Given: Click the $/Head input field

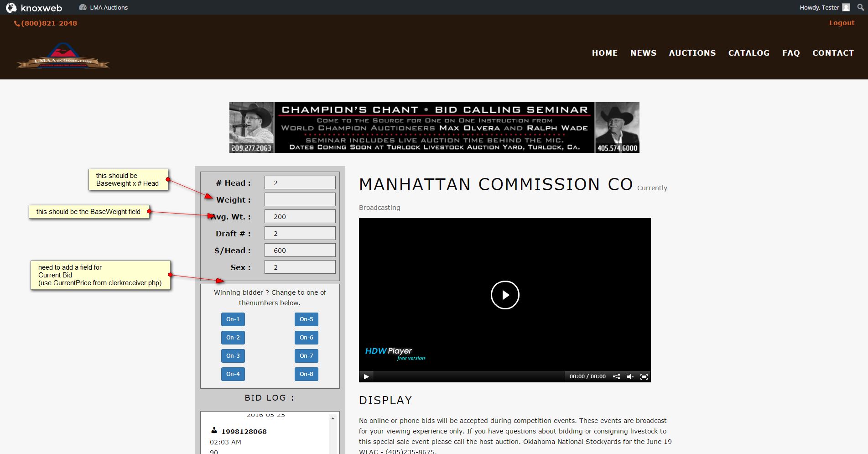Looking at the screenshot, I should pyautogui.click(x=300, y=250).
